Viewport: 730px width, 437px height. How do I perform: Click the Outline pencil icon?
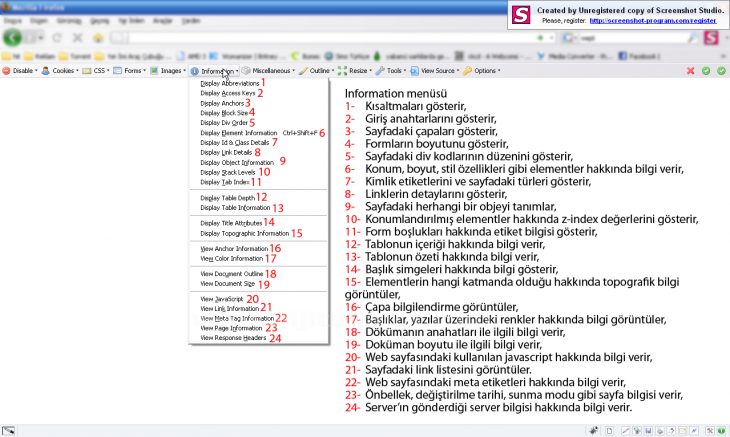coord(303,71)
